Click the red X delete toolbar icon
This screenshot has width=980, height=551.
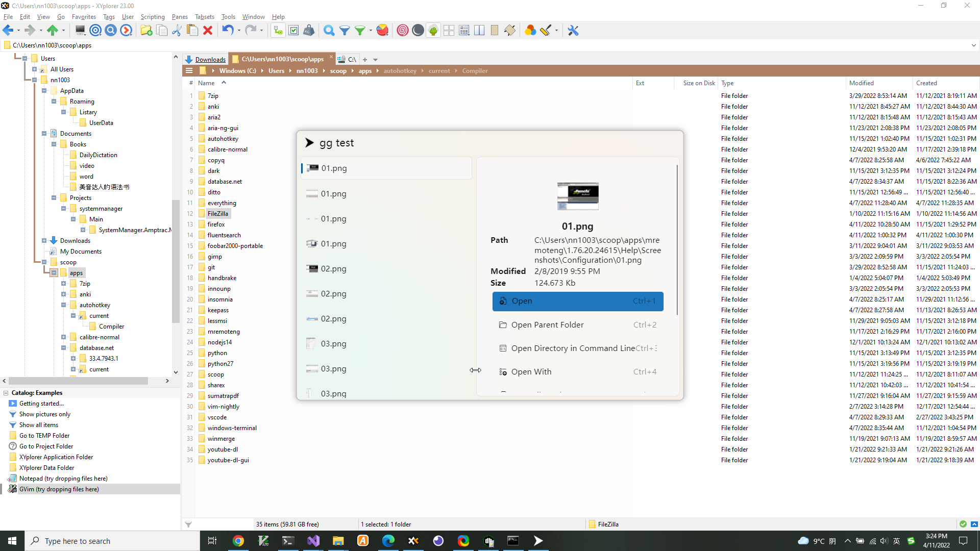[x=208, y=30]
